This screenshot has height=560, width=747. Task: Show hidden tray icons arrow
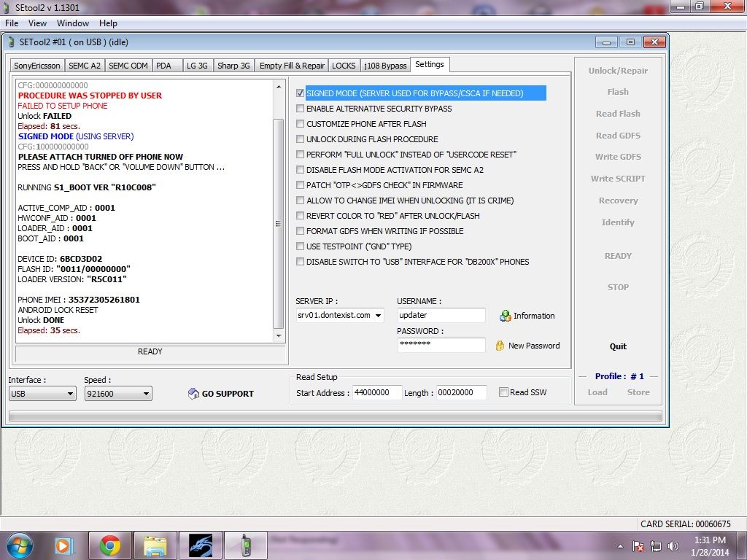(x=620, y=546)
